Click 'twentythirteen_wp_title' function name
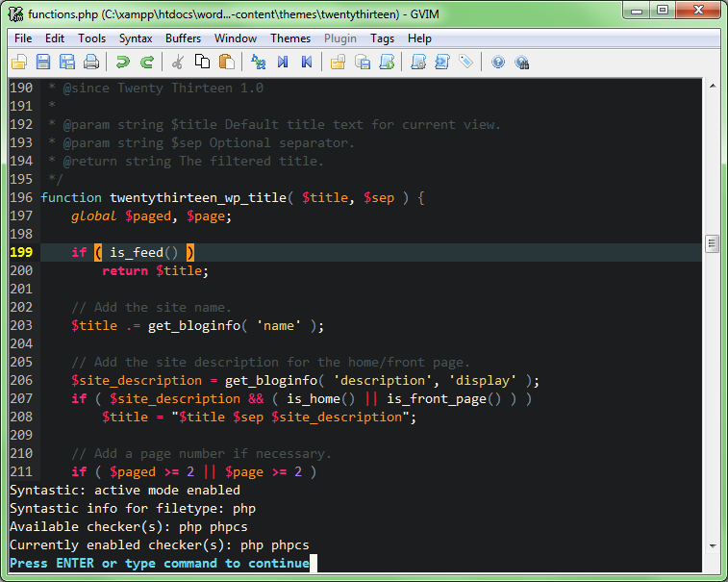 [x=198, y=197]
